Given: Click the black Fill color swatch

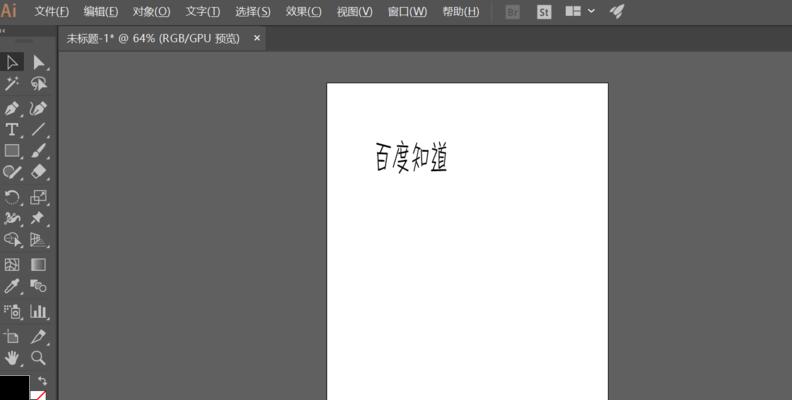Looking at the screenshot, I should pyautogui.click(x=14, y=387).
